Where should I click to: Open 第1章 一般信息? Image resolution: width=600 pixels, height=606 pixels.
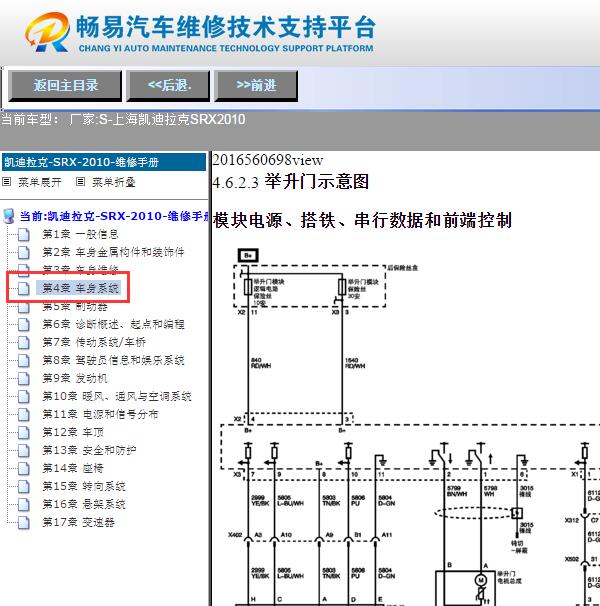point(80,234)
